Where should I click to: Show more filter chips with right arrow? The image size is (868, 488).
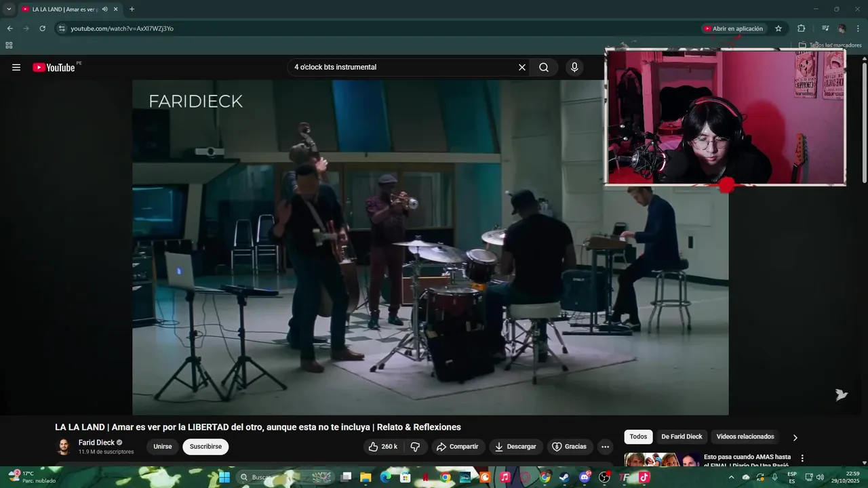(x=795, y=437)
